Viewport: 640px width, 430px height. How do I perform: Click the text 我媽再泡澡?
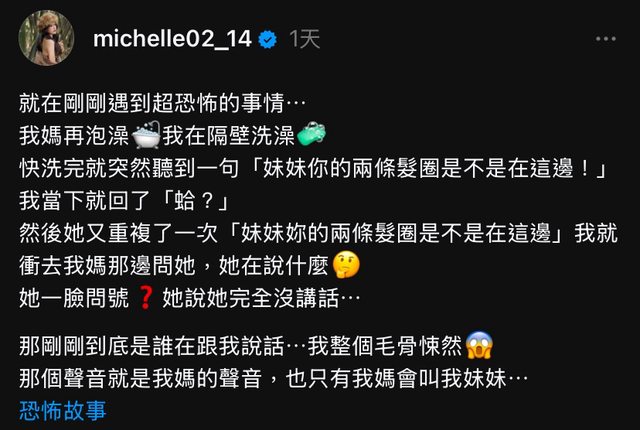coord(74,135)
